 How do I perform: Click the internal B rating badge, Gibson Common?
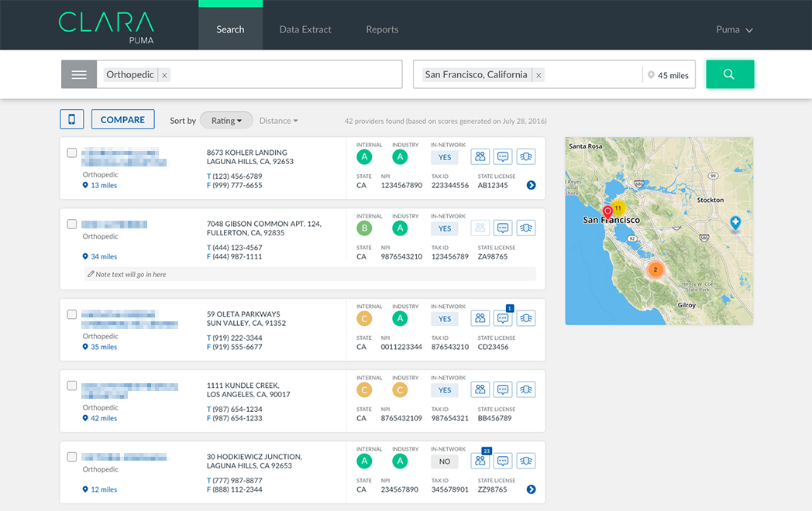coord(364,228)
